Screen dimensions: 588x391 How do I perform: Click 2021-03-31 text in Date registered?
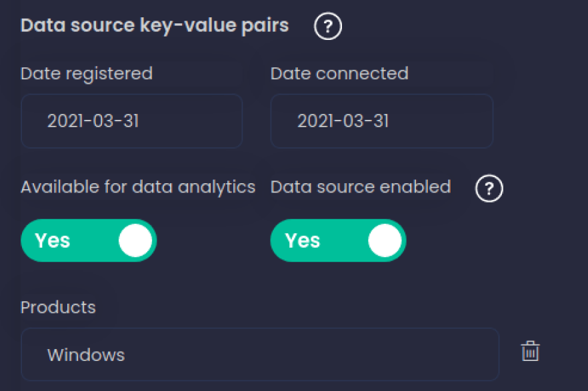tap(93, 121)
